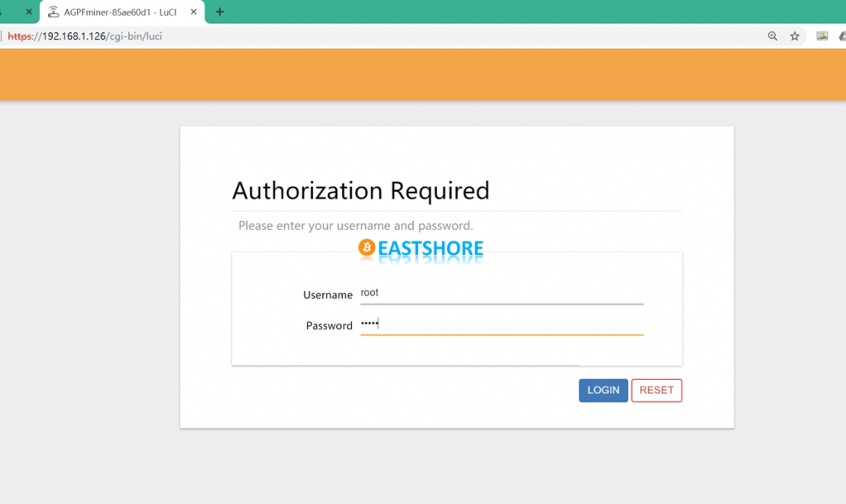Click the Authorization Required heading

[x=361, y=191]
